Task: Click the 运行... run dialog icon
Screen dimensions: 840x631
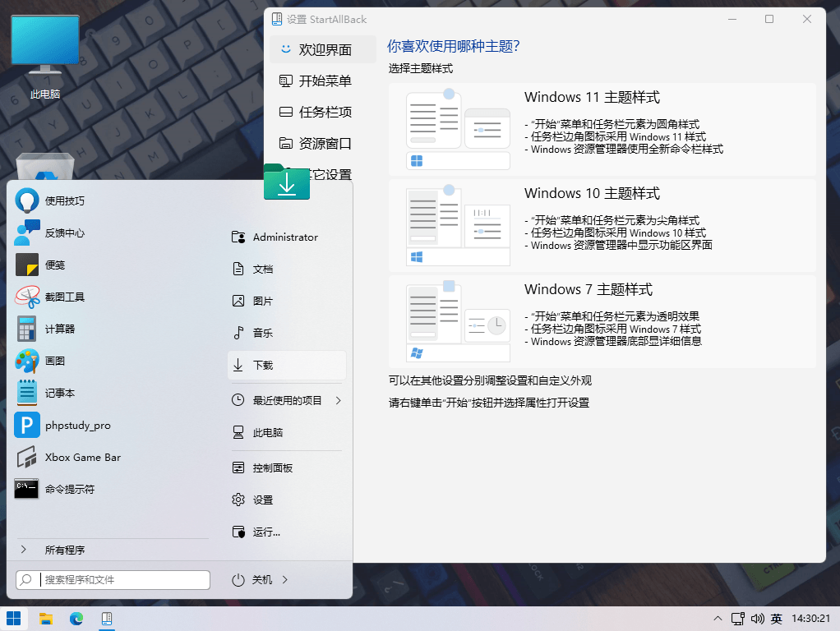Action: click(238, 532)
